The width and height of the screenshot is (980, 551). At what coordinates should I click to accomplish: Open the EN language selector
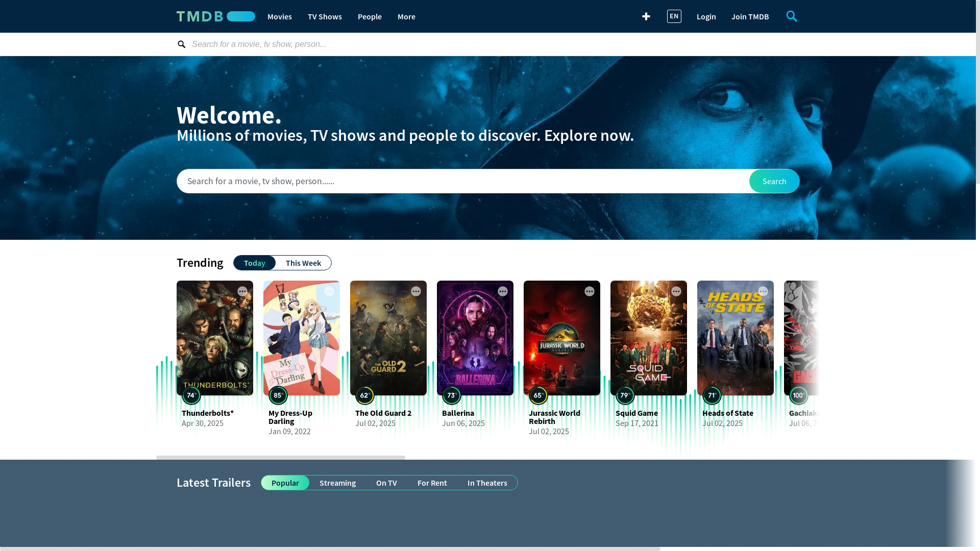pyautogui.click(x=674, y=16)
